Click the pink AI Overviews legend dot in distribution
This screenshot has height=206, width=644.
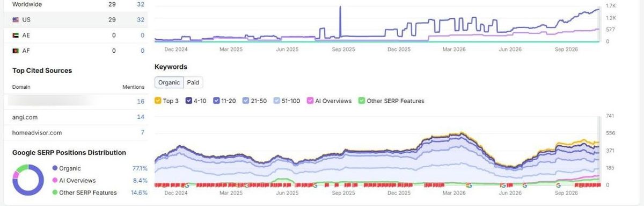55,181
